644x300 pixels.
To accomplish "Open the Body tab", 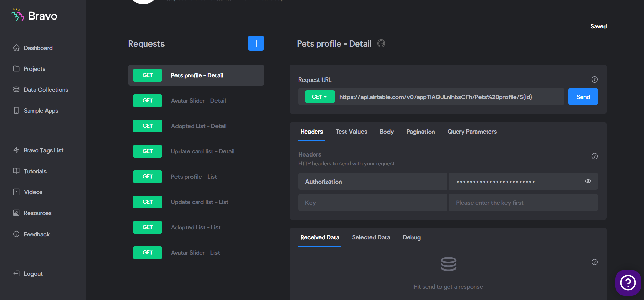I will point(386,132).
